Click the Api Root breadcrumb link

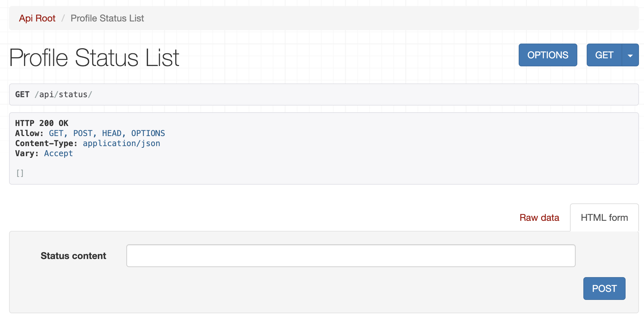point(37,18)
